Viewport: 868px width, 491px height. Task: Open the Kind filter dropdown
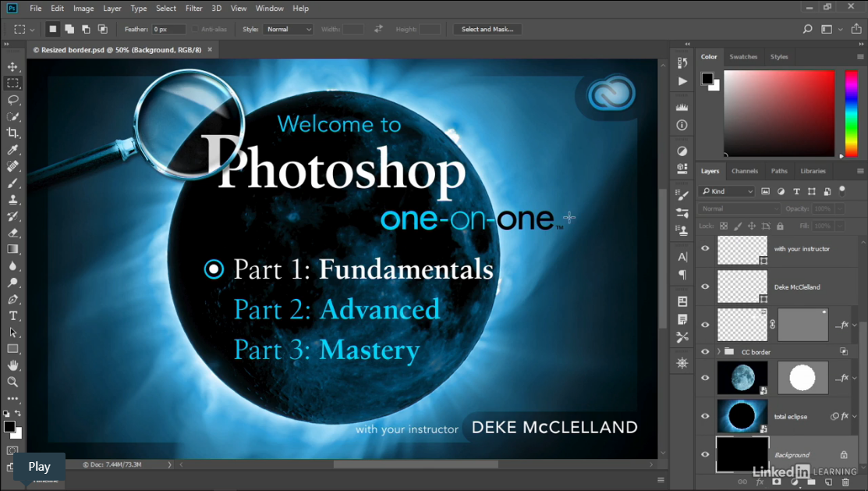727,191
